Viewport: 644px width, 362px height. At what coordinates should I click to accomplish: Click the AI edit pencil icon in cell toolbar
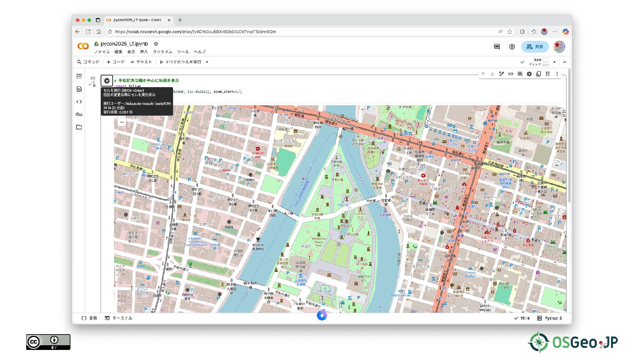tap(501, 74)
